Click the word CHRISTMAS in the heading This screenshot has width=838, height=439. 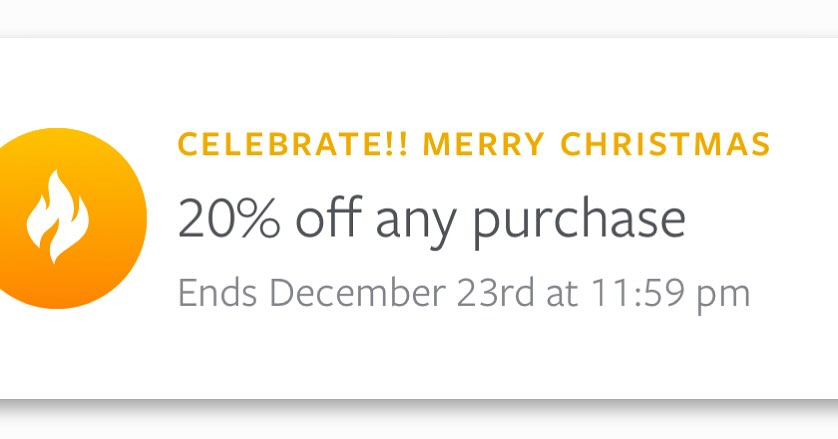click(665, 144)
